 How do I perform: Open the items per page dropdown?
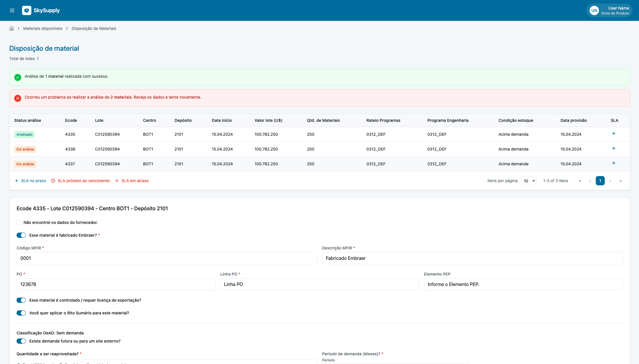pos(528,181)
